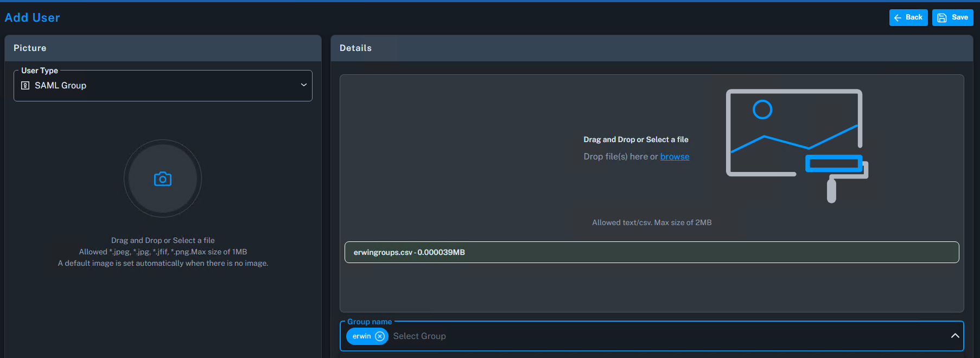
Task: Click the erwin group chip label
Action: 361,336
